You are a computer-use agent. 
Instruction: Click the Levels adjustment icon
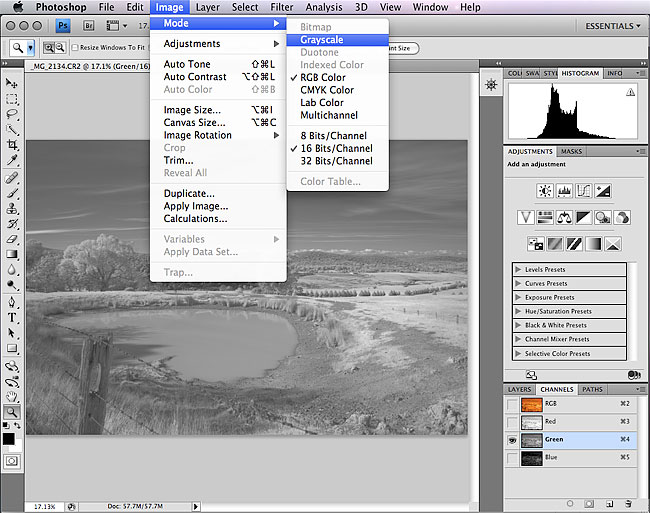click(x=566, y=191)
